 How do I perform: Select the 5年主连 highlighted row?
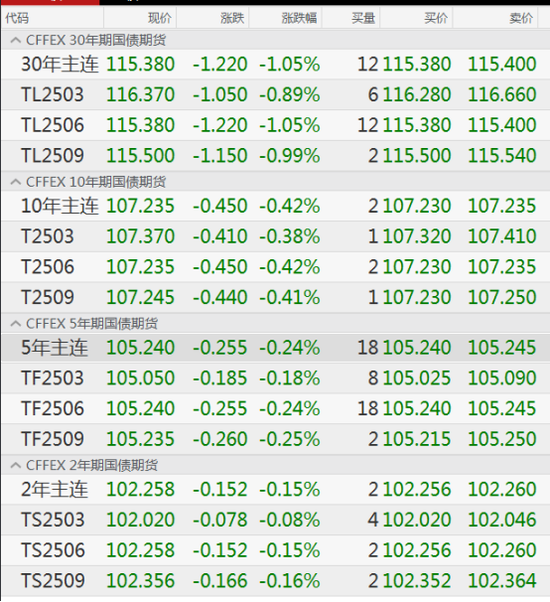(x=275, y=347)
